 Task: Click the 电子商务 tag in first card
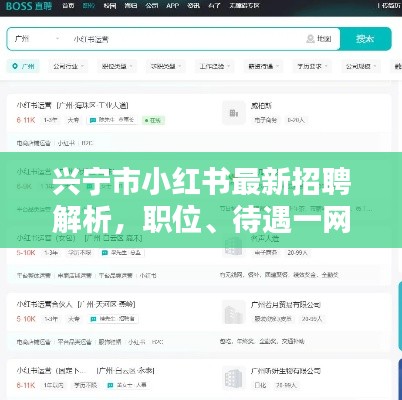coord(265,120)
